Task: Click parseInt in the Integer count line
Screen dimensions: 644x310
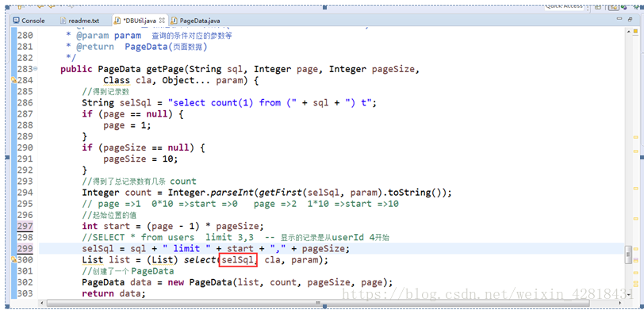Action: [x=232, y=193]
